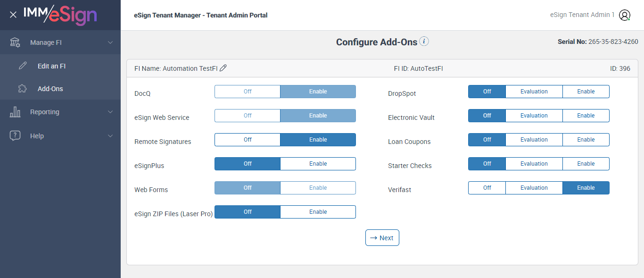The image size is (644, 278).
Task: Click the Manage FI bank icon
Action: 15,42
